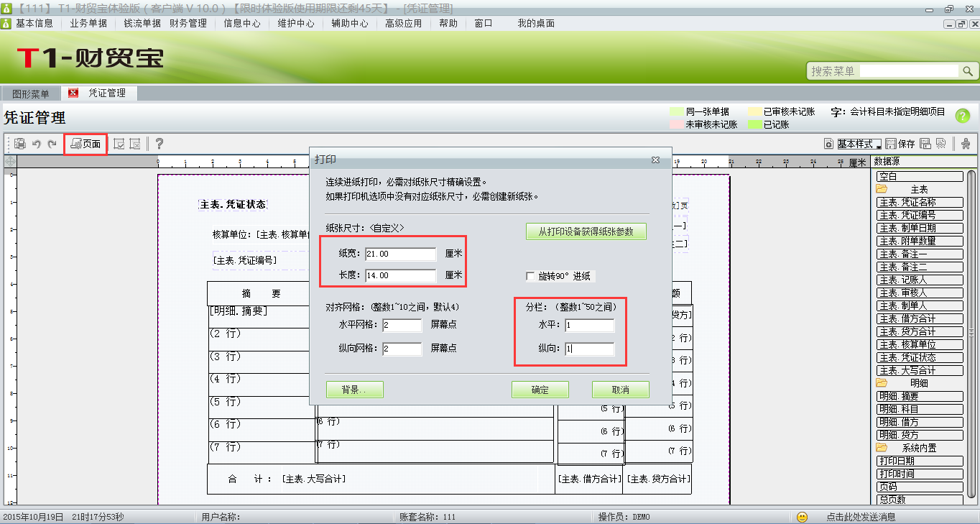Select 主表.记账人 in the 数据源 list
This screenshot has width=980, height=524.
pyautogui.click(x=920, y=280)
